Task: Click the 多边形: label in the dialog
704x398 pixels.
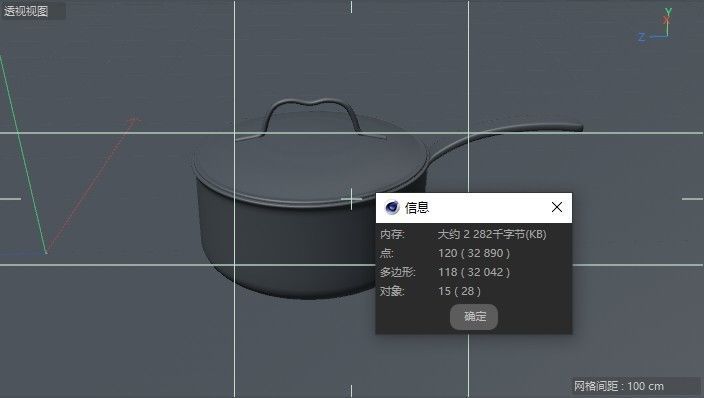Action: pos(398,272)
